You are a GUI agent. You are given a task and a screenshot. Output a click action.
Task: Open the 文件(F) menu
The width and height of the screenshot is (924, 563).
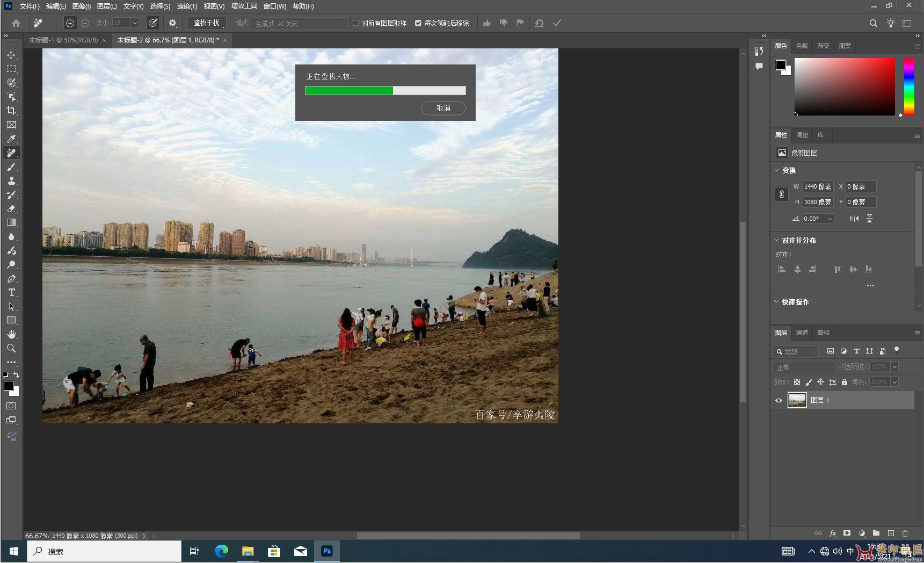pos(30,6)
